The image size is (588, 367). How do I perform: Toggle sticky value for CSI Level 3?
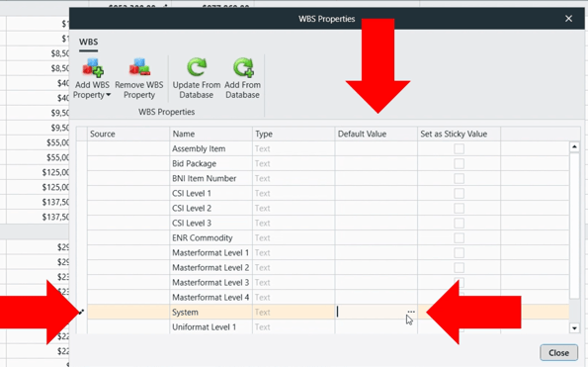pyautogui.click(x=459, y=224)
